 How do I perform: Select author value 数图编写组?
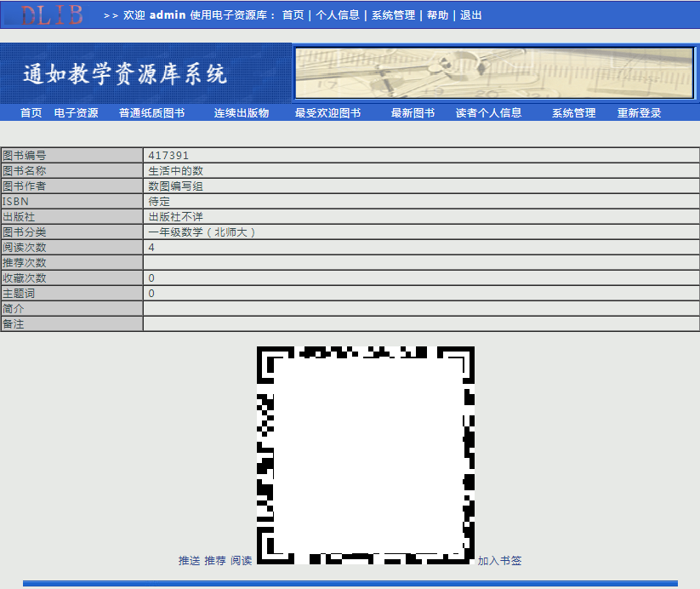[x=175, y=186]
